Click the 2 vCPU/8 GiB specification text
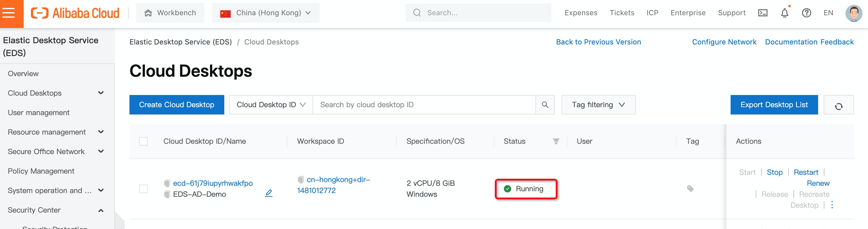The width and height of the screenshot is (868, 229). click(x=430, y=183)
